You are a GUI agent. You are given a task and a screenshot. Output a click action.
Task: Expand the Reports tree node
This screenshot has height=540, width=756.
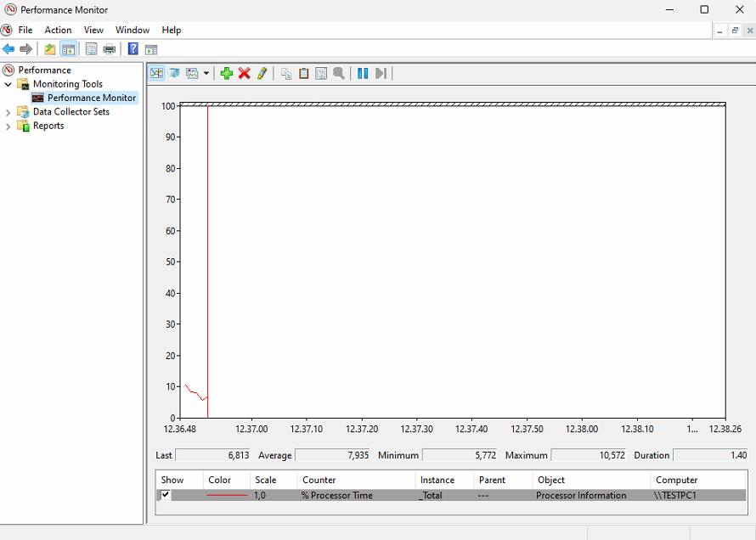(8, 126)
